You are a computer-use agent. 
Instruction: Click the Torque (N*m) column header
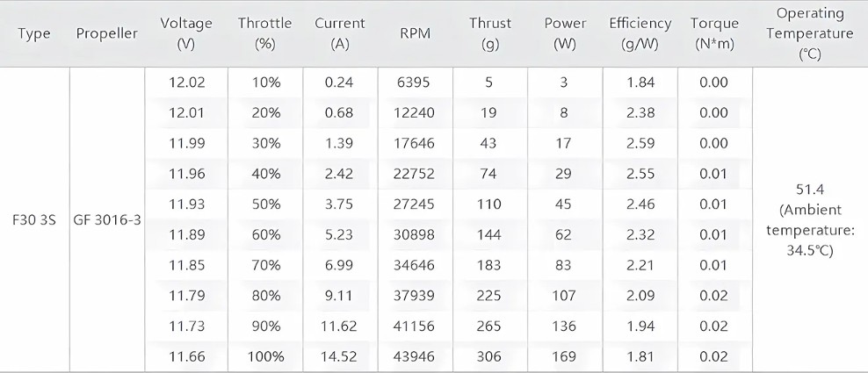714,33
